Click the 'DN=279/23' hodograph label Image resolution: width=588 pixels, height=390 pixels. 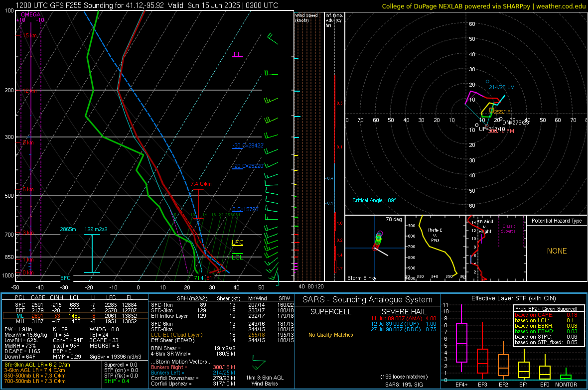[516, 123]
